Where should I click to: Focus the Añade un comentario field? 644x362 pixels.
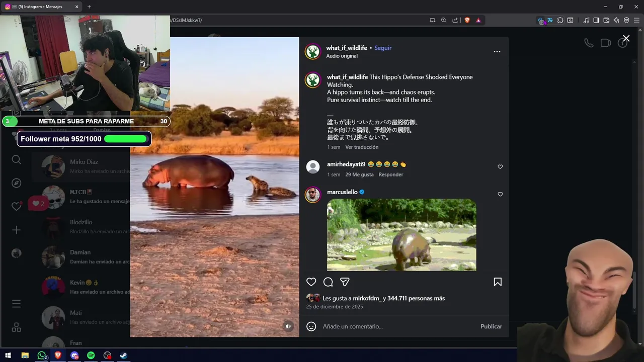pyautogui.click(x=397, y=326)
